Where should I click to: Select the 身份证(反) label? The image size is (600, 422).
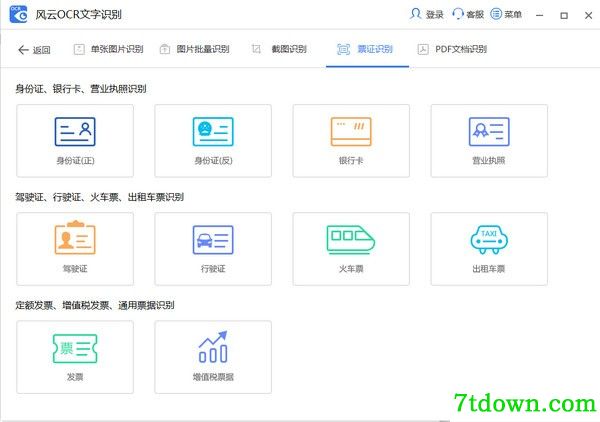click(214, 160)
